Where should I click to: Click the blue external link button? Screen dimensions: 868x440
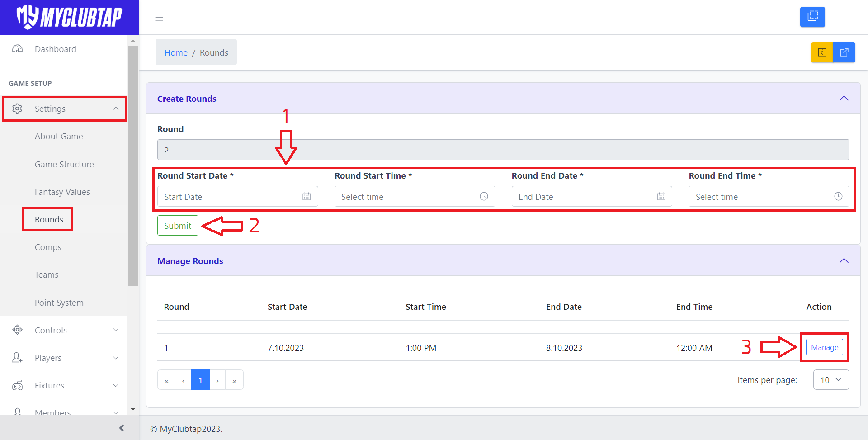click(x=844, y=52)
